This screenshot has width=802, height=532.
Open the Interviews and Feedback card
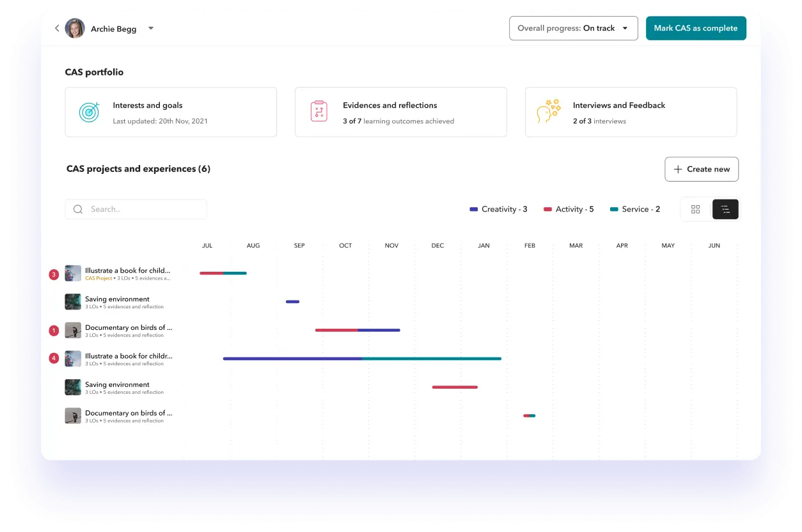[631, 111]
